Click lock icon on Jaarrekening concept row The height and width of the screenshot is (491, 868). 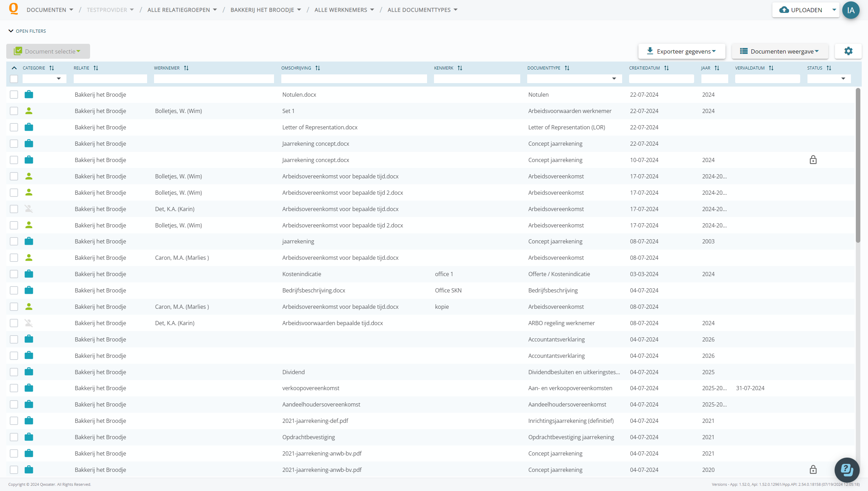click(813, 160)
